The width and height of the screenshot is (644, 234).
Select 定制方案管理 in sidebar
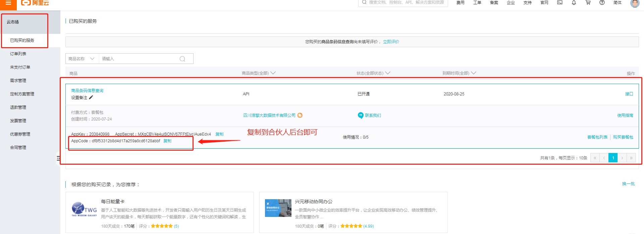pos(22,94)
